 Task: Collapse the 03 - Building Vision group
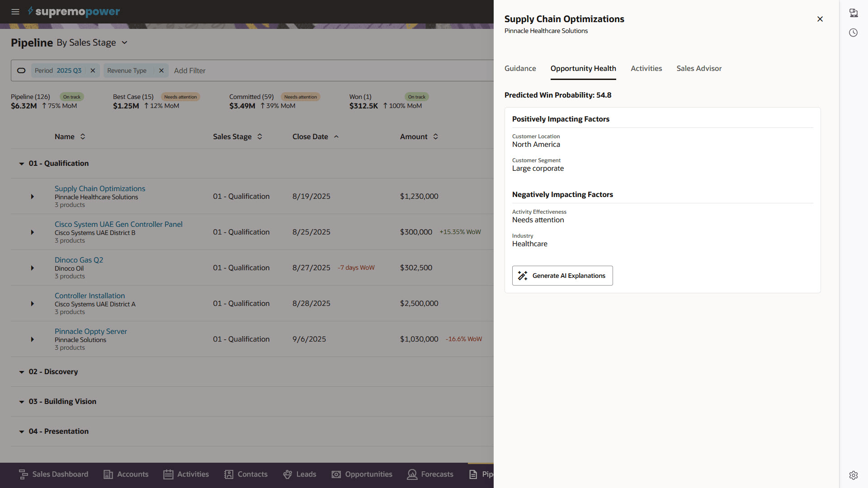21,402
